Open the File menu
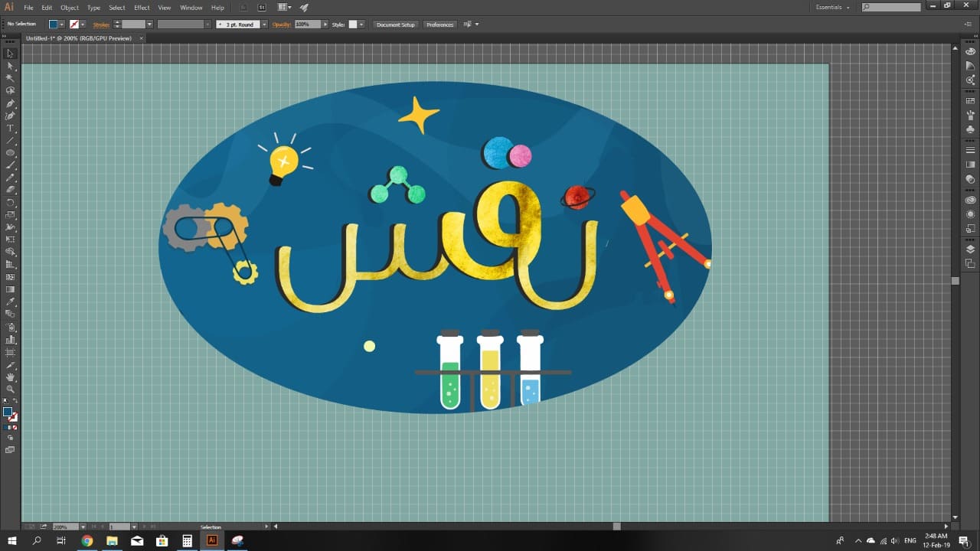Viewport: 980px width, 551px height. coord(28,8)
